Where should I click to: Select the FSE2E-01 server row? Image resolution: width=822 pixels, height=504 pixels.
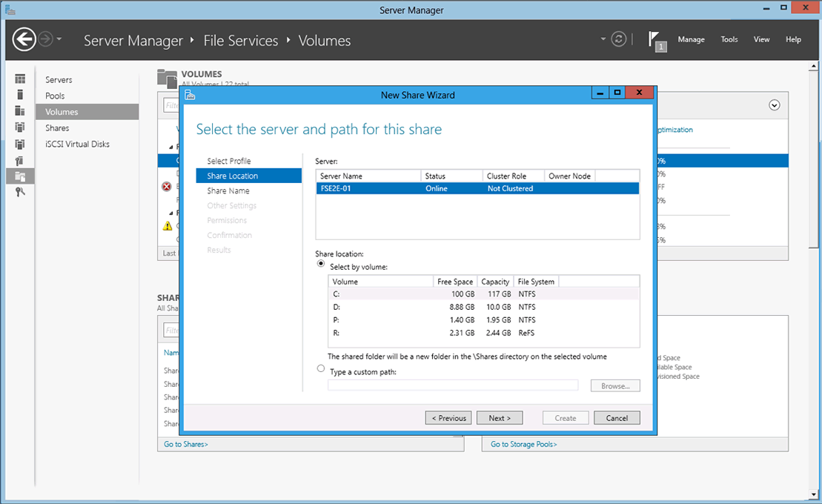[477, 188]
